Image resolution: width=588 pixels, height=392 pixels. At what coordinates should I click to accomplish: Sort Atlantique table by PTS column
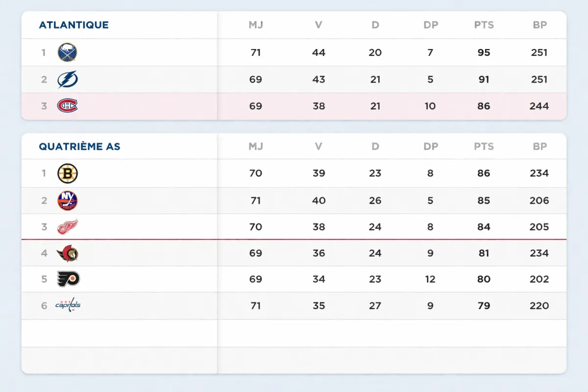tap(484, 25)
